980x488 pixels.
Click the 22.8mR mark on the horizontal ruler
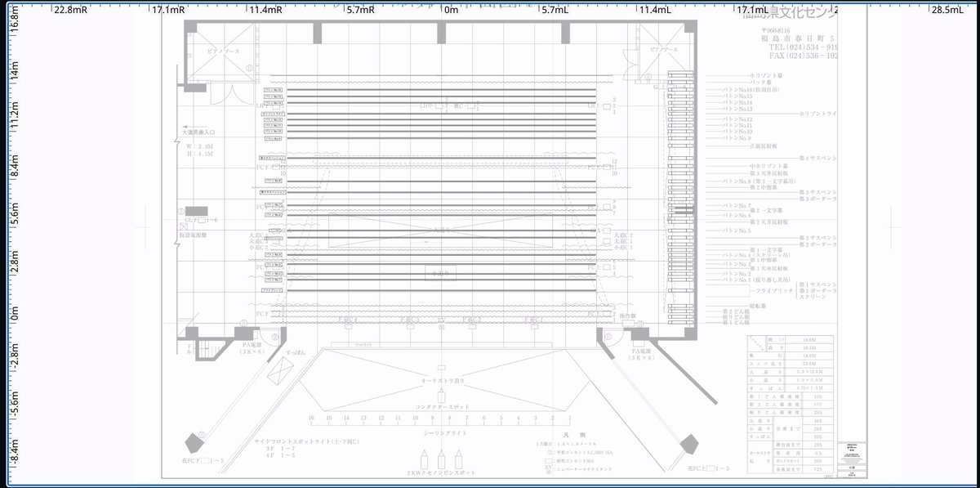click(x=69, y=11)
